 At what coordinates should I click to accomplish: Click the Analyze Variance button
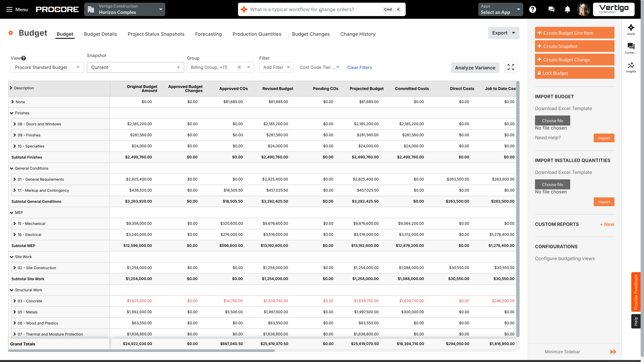tap(475, 67)
